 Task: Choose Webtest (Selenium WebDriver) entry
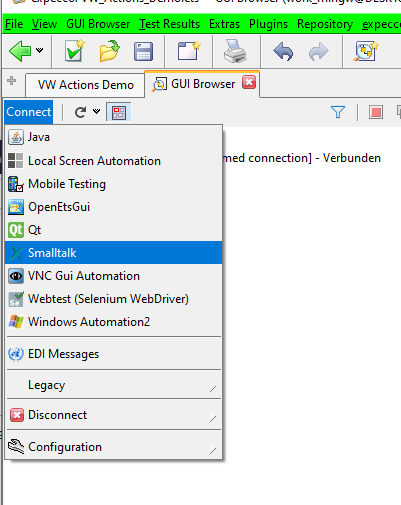[114, 299]
